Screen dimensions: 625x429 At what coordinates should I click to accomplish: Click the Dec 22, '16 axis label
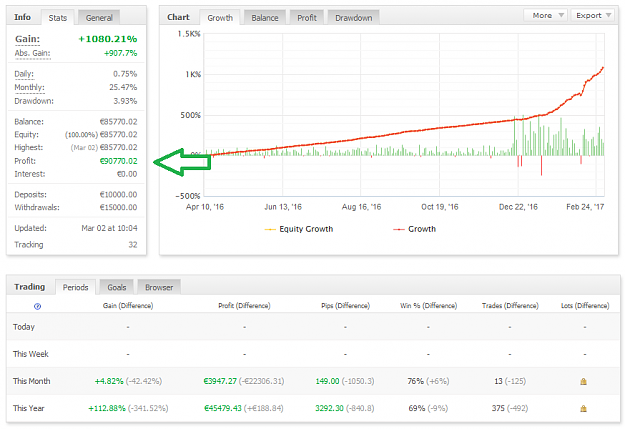pyautogui.click(x=518, y=207)
